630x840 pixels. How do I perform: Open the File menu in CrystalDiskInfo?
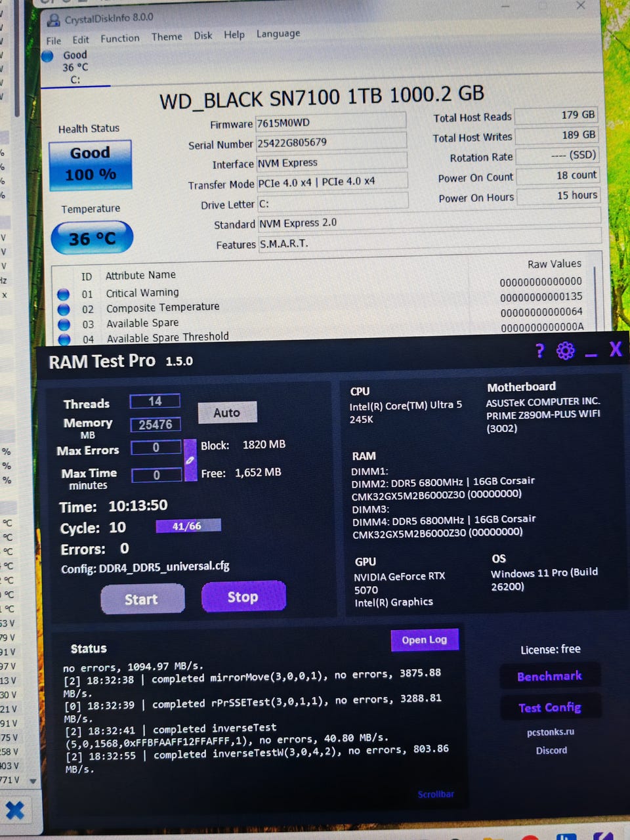click(x=54, y=41)
